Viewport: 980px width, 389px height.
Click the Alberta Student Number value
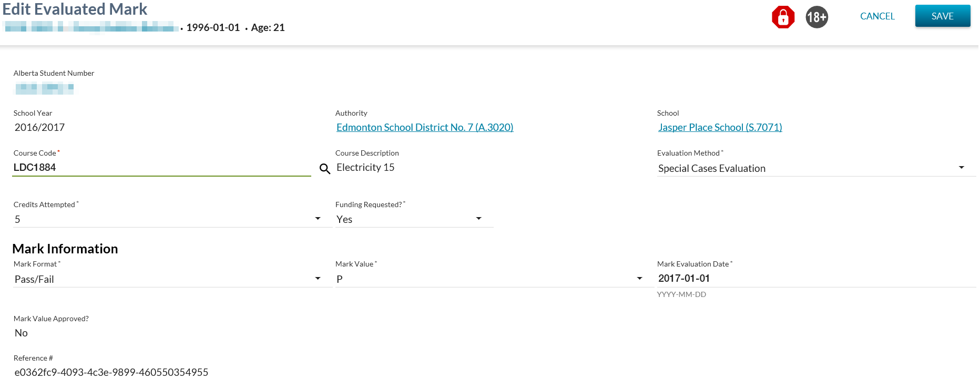[x=45, y=88]
